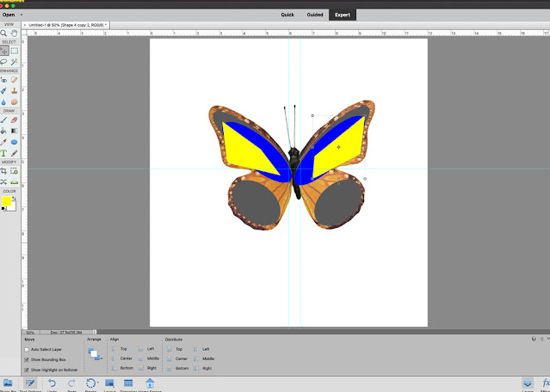550x392 pixels.
Task: Uncheck Show Bounding Box
Action: coord(27,360)
